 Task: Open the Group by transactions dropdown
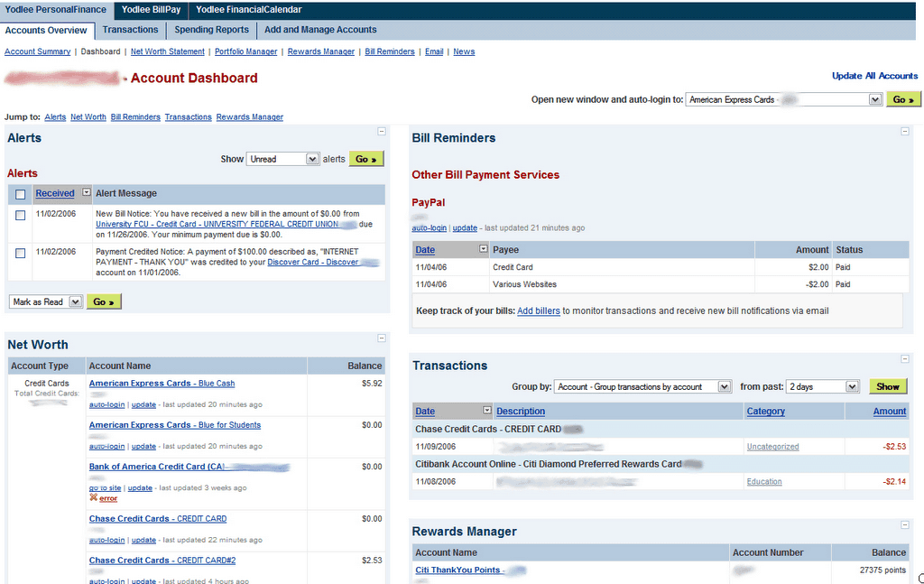coord(642,386)
